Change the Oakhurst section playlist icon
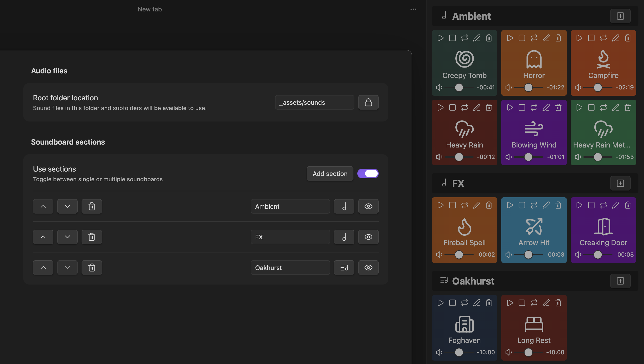Viewport: 644px width, 364px height. tap(344, 268)
